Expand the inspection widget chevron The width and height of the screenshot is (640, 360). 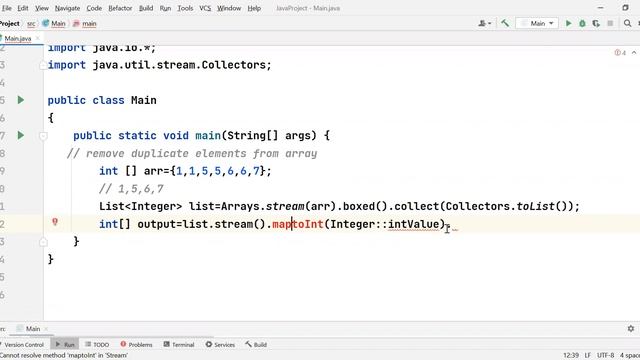[634, 53]
